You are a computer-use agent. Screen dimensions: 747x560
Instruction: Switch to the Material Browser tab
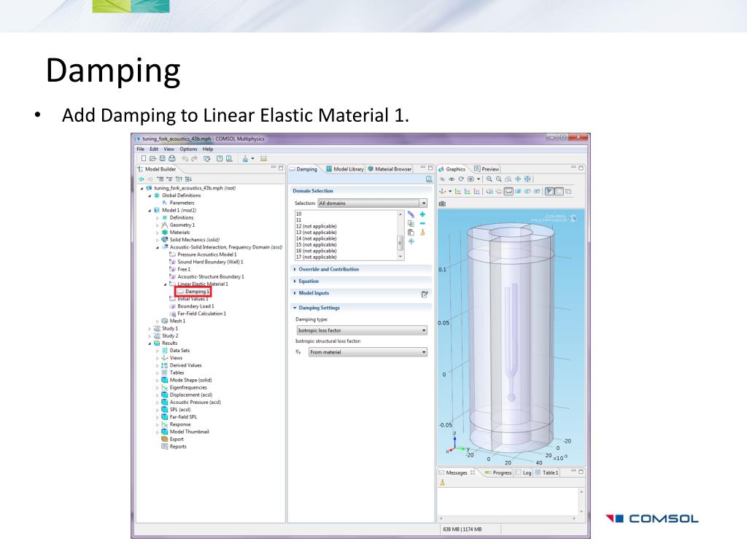[390, 169]
